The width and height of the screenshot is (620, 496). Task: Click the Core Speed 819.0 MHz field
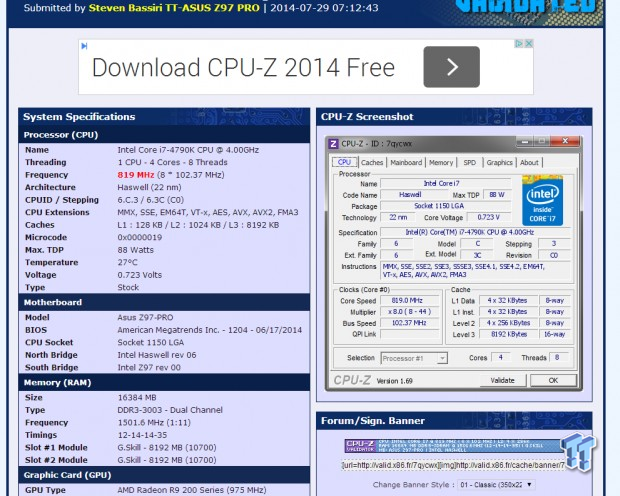[x=410, y=301]
